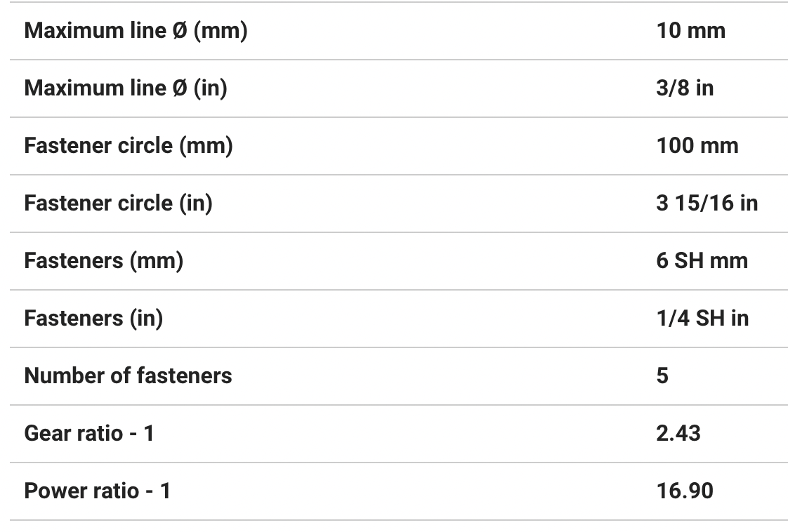This screenshot has width=788, height=532.
Task: Click the 'Fastener circle (in)' label
Action: pyautogui.click(x=118, y=204)
